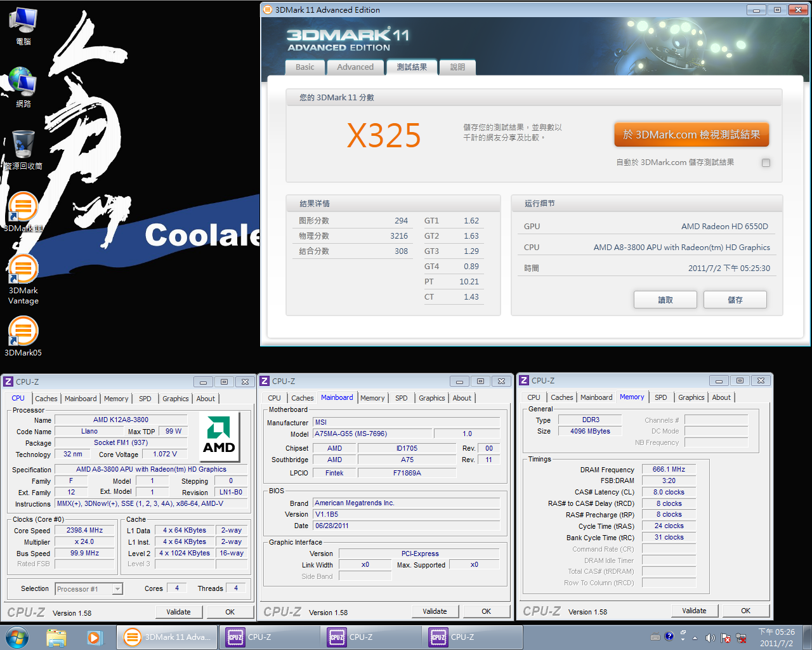
Task: Launch 3DMark 11 desktop shortcut
Action: (x=23, y=212)
